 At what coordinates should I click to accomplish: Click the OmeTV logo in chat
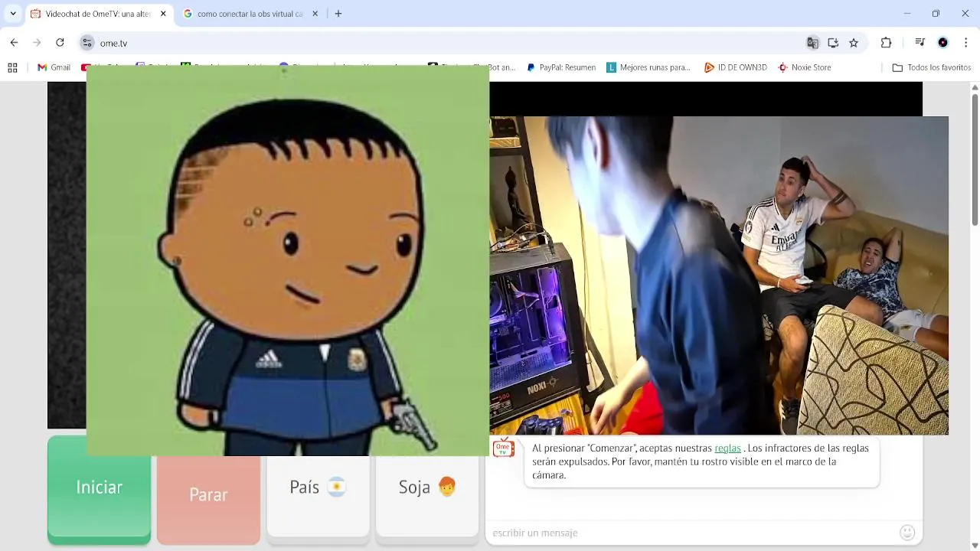pos(503,448)
